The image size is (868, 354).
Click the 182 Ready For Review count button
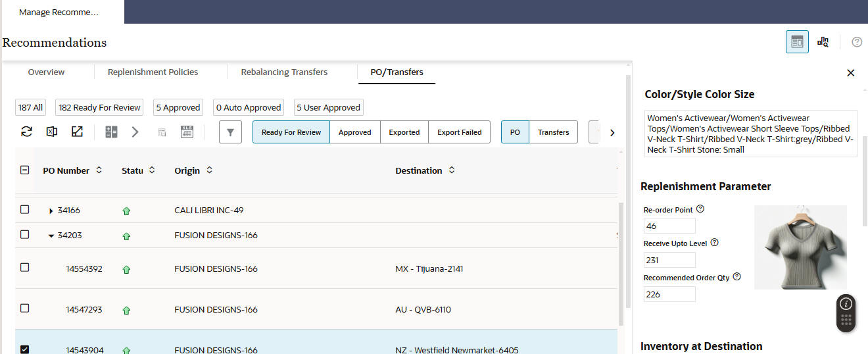[x=100, y=107]
